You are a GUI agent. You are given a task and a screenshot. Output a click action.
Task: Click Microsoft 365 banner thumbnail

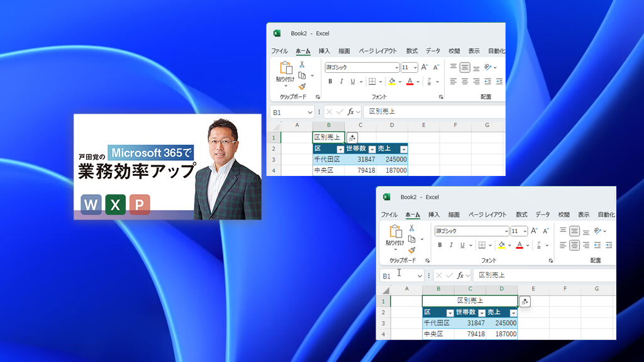167,167
